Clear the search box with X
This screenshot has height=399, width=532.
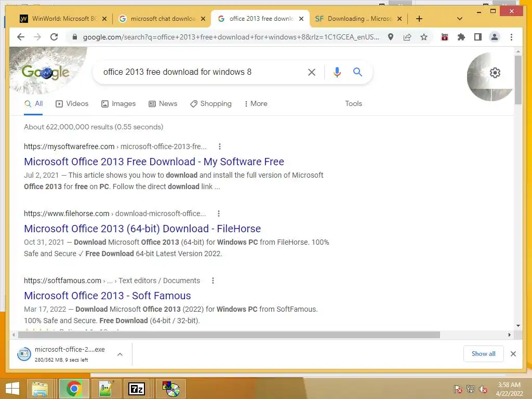312,72
